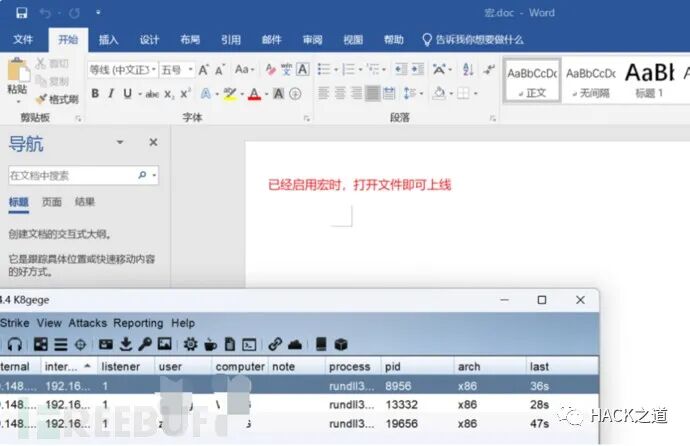This screenshot has height=446, width=690.
Task: Expand the 粘贴 options arrow
Action: (x=18, y=102)
